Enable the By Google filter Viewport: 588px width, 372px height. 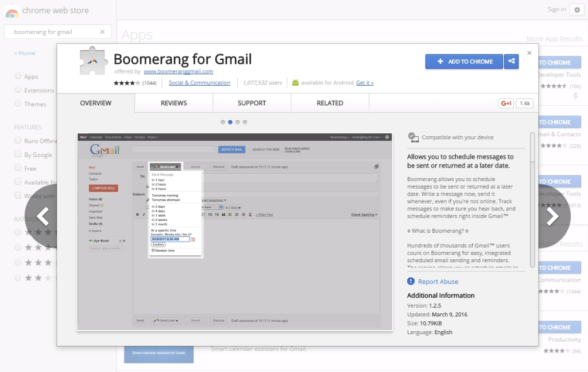(x=17, y=154)
